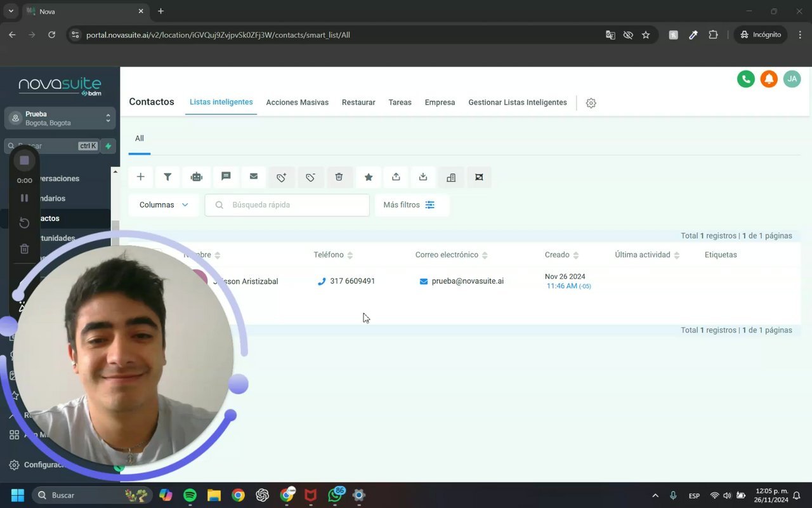Click the envelope icon beside prueba@novasuite.ai
Image resolution: width=812 pixels, height=508 pixels.
pyautogui.click(x=424, y=281)
